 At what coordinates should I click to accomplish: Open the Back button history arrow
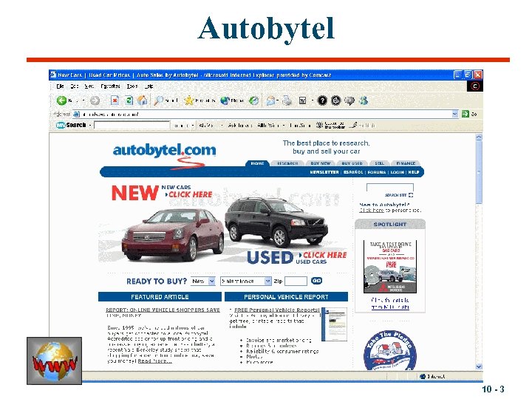click(x=83, y=100)
